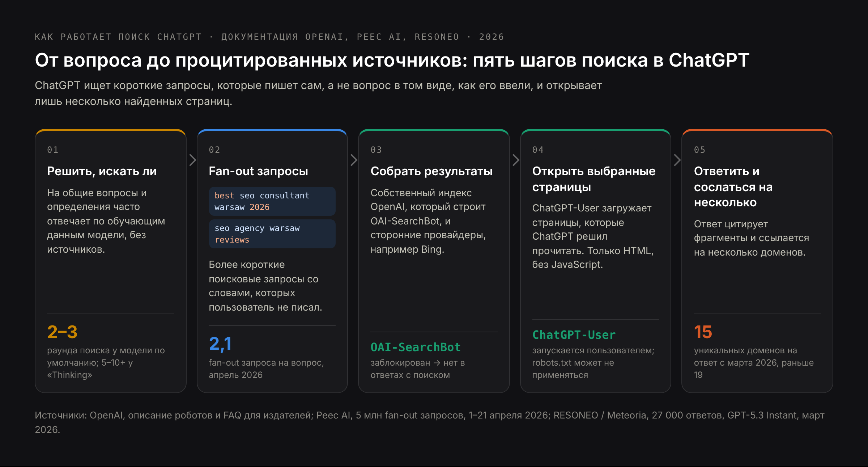868x467 pixels.
Task: Click the main title about пять шагов поиска
Action: [x=392, y=60]
